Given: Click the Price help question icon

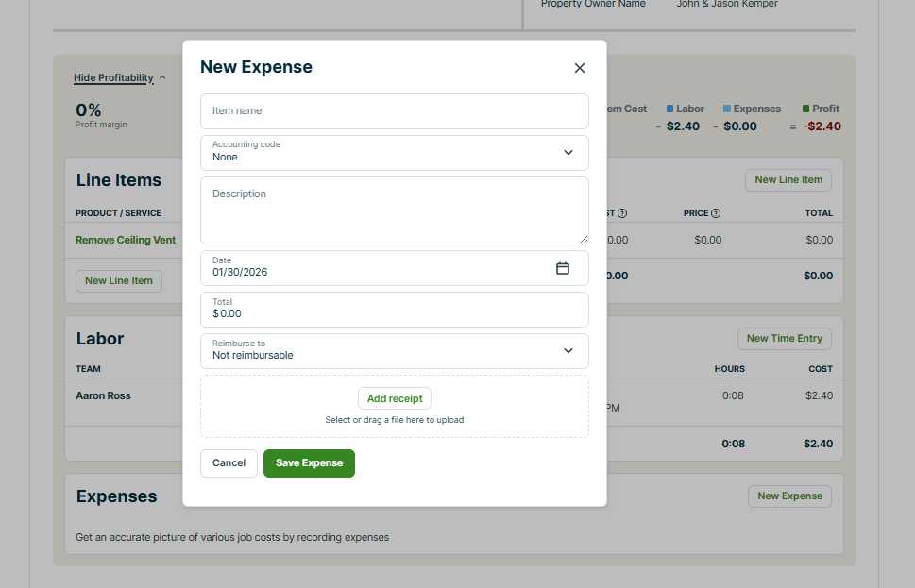Looking at the screenshot, I should tap(716, 213).
